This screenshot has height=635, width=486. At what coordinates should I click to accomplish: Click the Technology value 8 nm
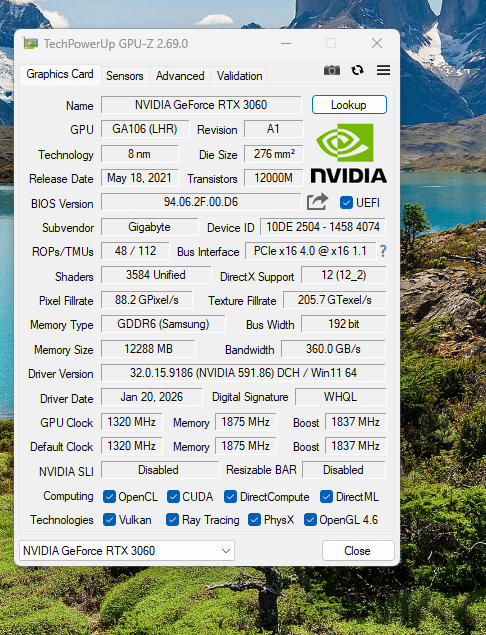coord(139,154)
